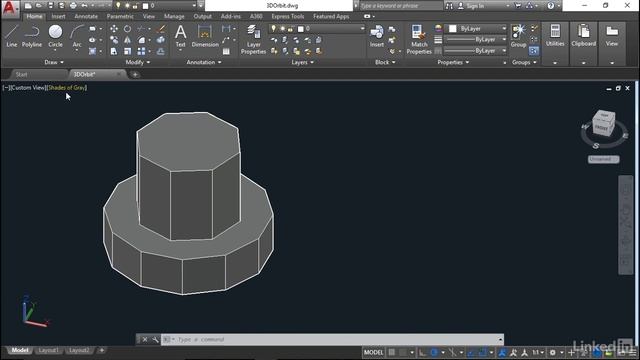Click the Copy tool icon

tap(114, 40)
